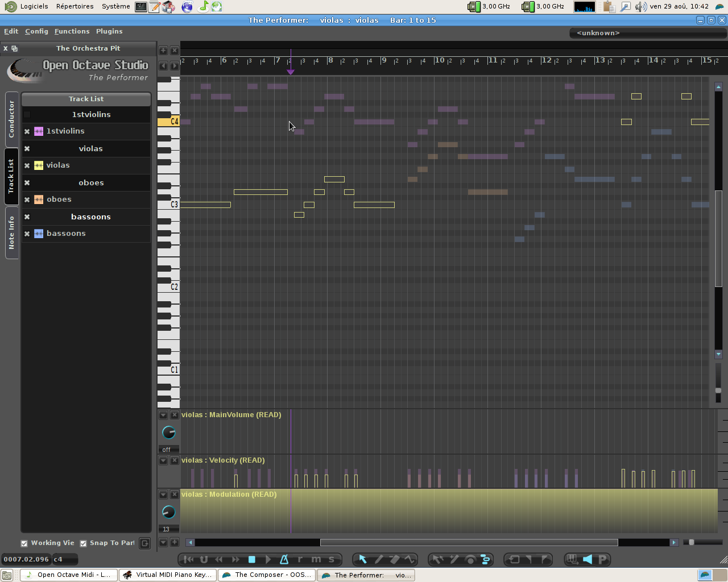Click the violas yellow part icon
Screen dimensions: 728x582
39,165
